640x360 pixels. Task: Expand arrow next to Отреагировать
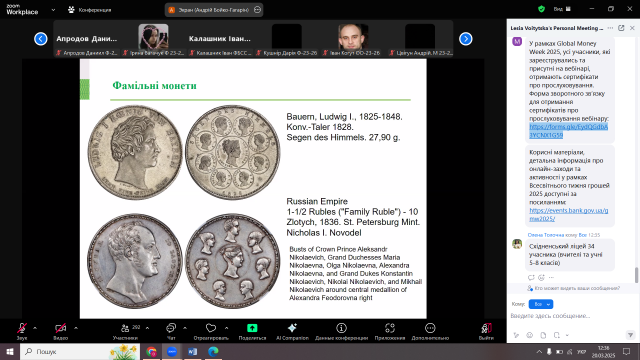(227, 328)
